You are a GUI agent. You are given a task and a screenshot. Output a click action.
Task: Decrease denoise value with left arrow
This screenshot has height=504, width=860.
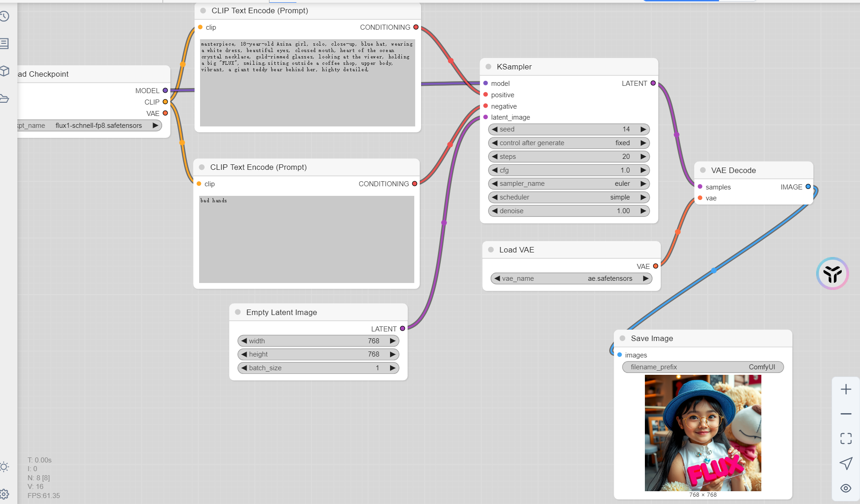click(x=495, y=211)
